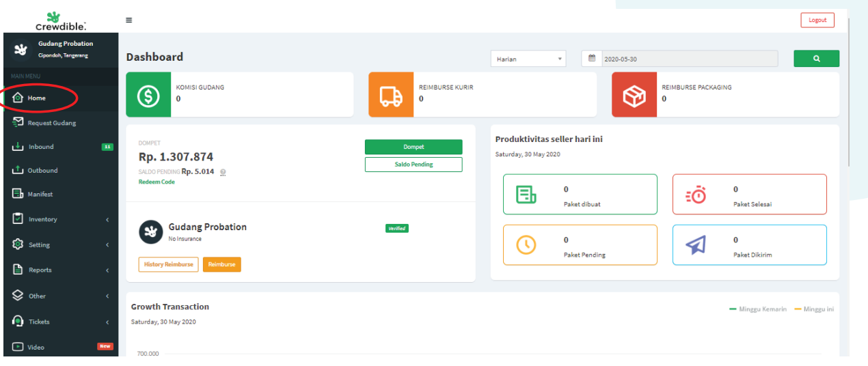This screenshot has width=868, height=366.
Task: Click the saldo pending help icon
Action: 223,172
